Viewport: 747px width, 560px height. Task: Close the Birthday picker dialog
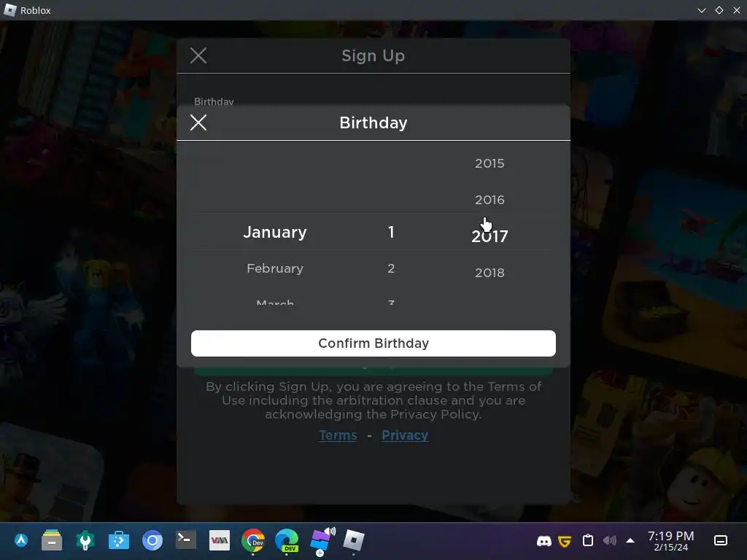coord(198,122)
